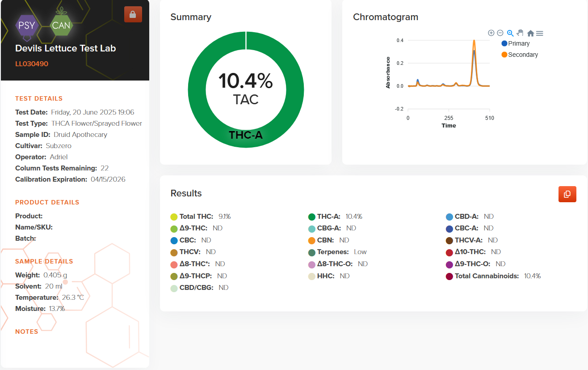Click the Notes section heading

point(26,332)
